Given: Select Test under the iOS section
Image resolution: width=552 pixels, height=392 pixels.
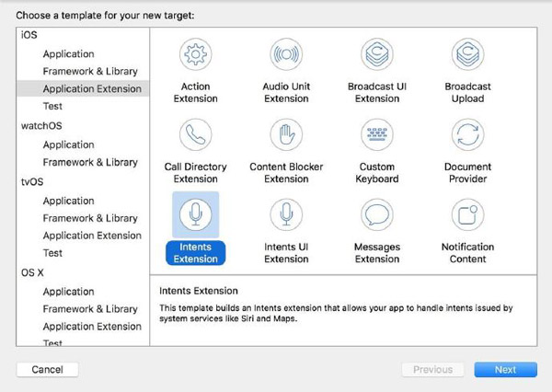Looking at the screenshot, I should point(52,106).
